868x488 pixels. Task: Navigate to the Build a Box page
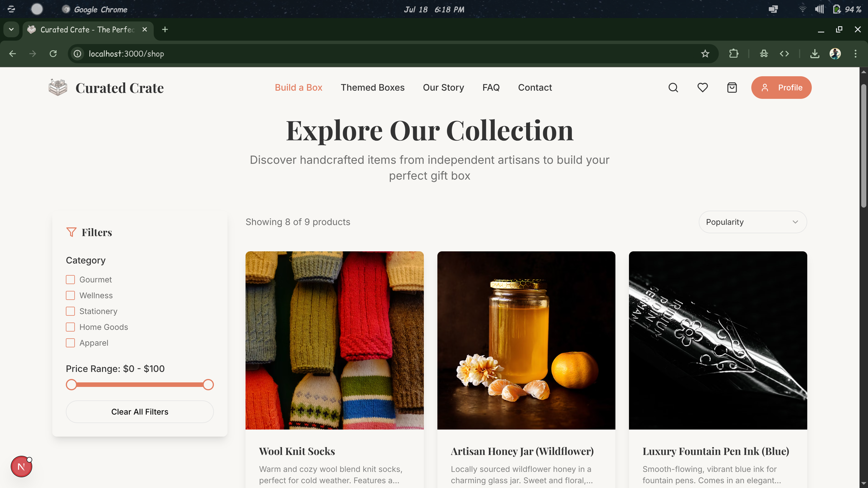tap(298, 87)
